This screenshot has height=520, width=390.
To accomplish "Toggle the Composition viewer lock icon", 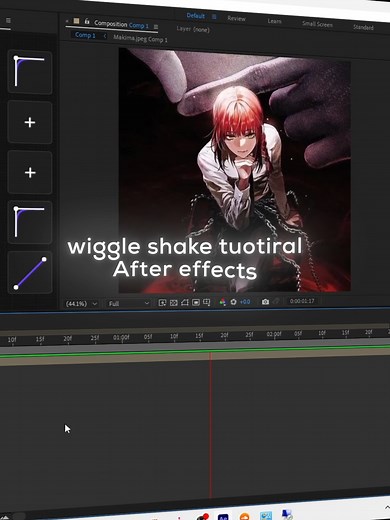I will point(87,22).
